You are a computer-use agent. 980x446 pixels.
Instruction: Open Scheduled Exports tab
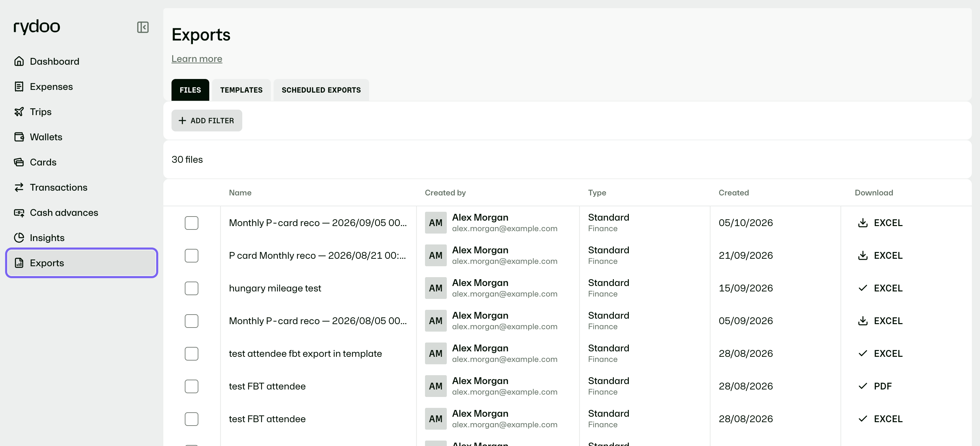(x=321, y=90)
